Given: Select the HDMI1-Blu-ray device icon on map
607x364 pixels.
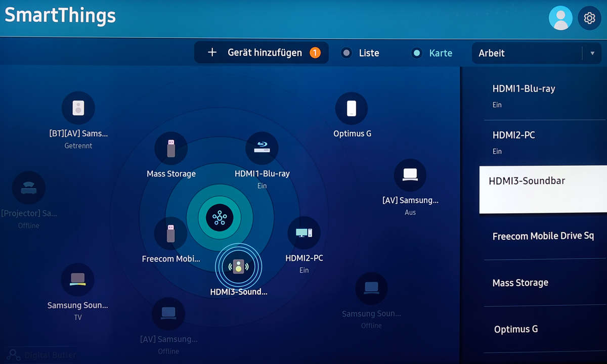Looking at the screenshot, I should pos(262,148).
